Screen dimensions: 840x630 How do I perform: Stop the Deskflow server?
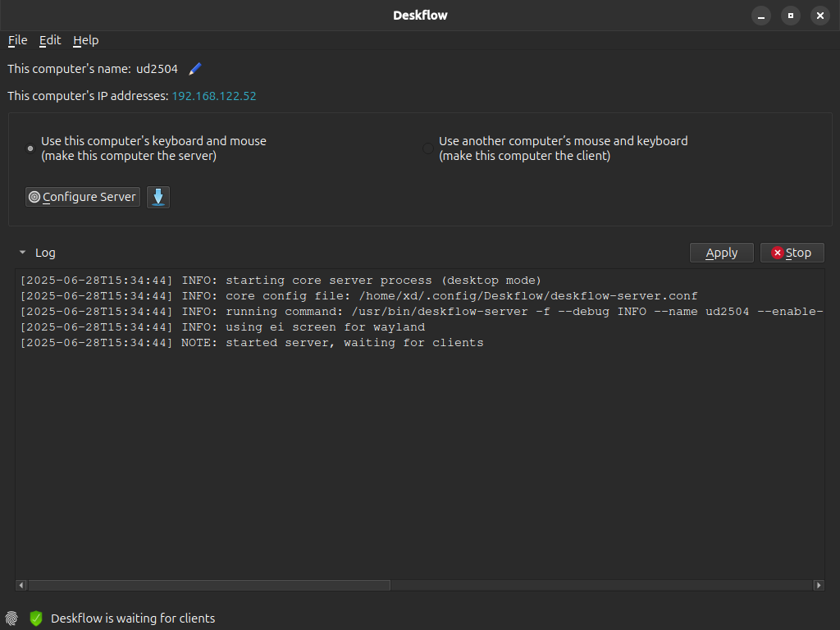tap(792, 253)
